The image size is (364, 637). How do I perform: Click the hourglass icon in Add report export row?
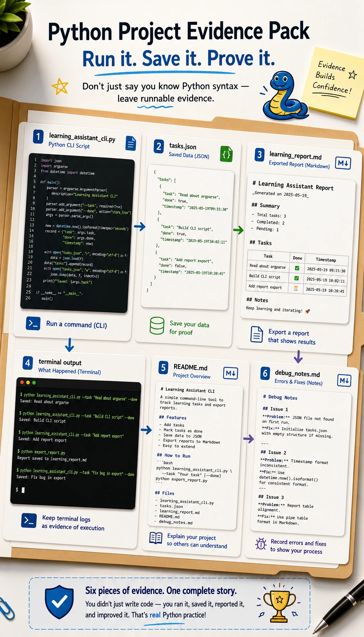coord(296,289)
